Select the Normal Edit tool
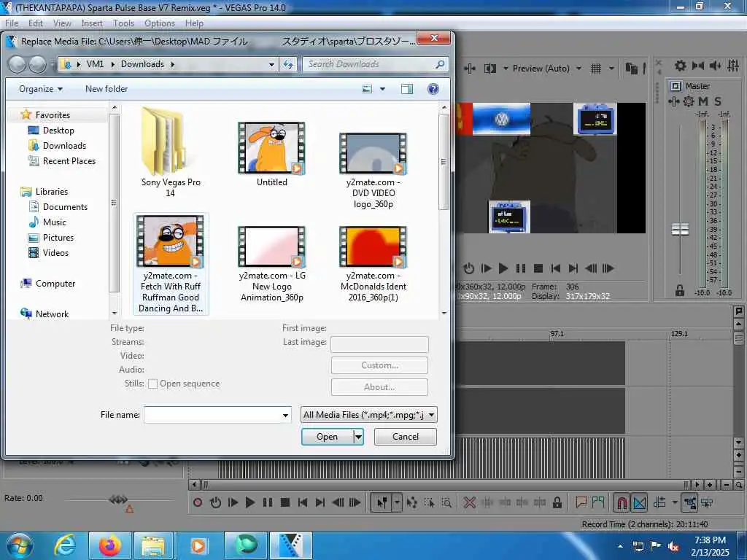The height and width of the screenshot is (560, 747). point(382,502)
